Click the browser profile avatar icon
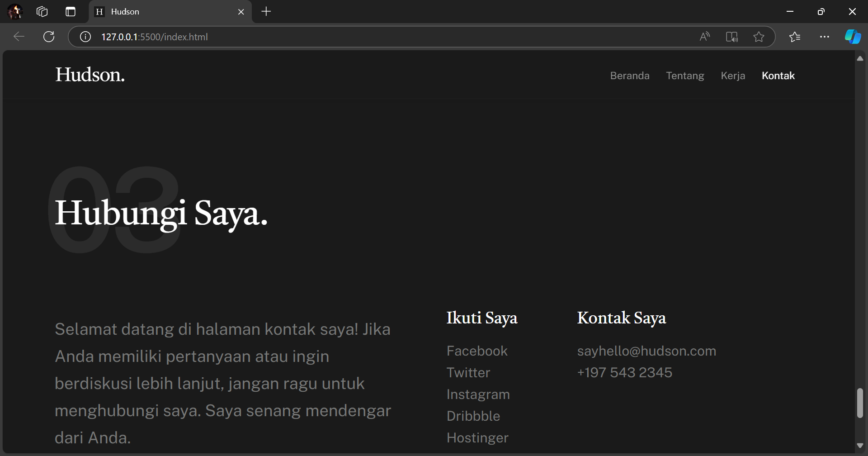 click(15, 12)
